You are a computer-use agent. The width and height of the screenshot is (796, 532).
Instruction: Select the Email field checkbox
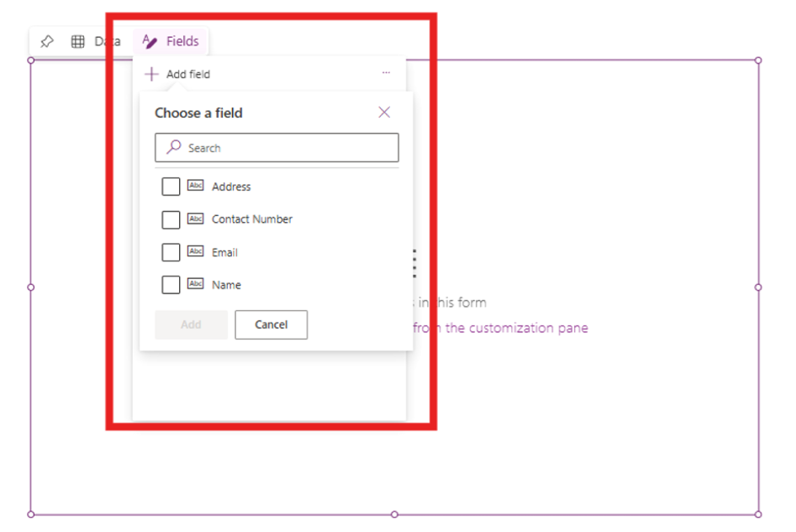coord(171,251)
